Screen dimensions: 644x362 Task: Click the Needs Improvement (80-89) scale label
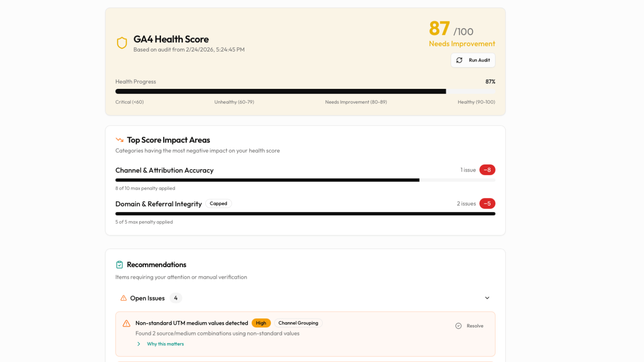[356, 102]
